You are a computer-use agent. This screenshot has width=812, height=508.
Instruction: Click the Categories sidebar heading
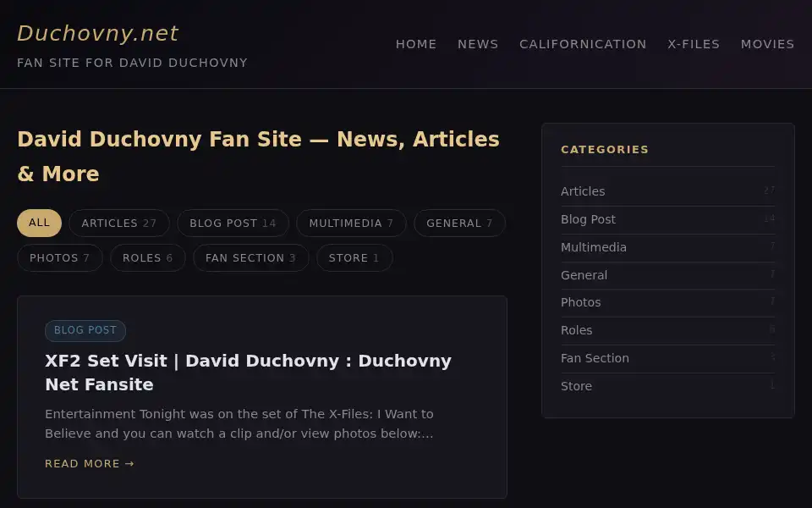tap(604, 149)
